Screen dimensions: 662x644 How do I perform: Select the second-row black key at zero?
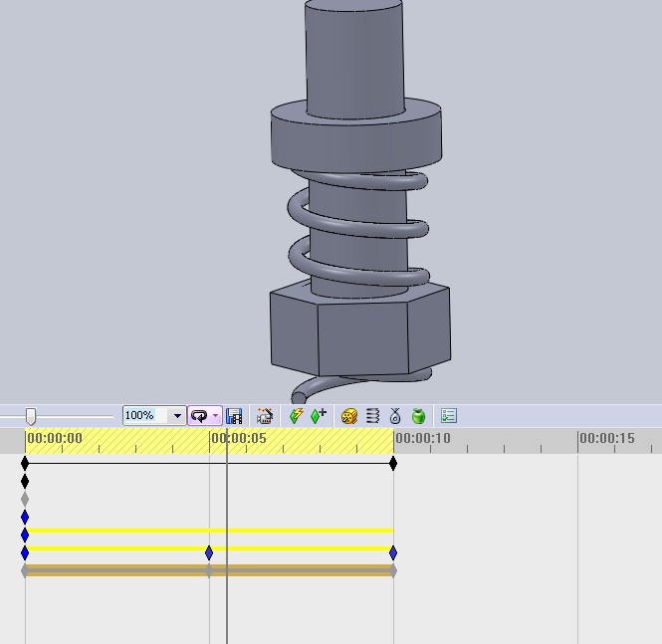[25, 481]
